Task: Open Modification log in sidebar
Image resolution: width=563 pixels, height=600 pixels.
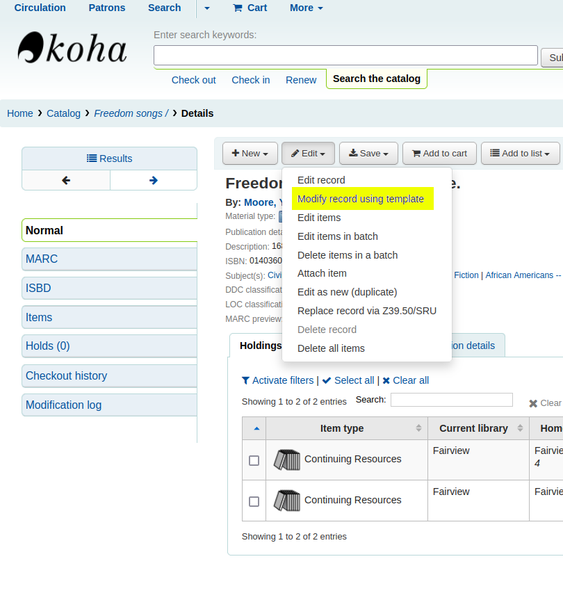Action: (109, 405)
